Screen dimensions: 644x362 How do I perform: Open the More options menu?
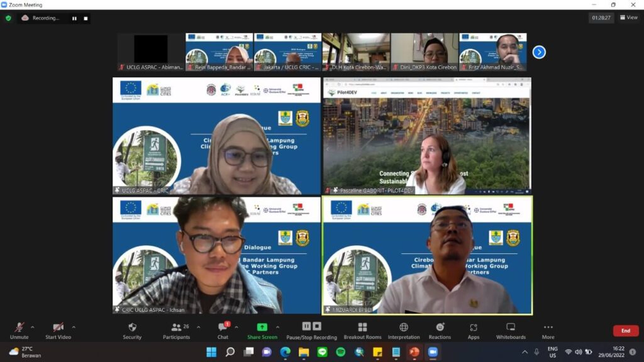[548, 331]
